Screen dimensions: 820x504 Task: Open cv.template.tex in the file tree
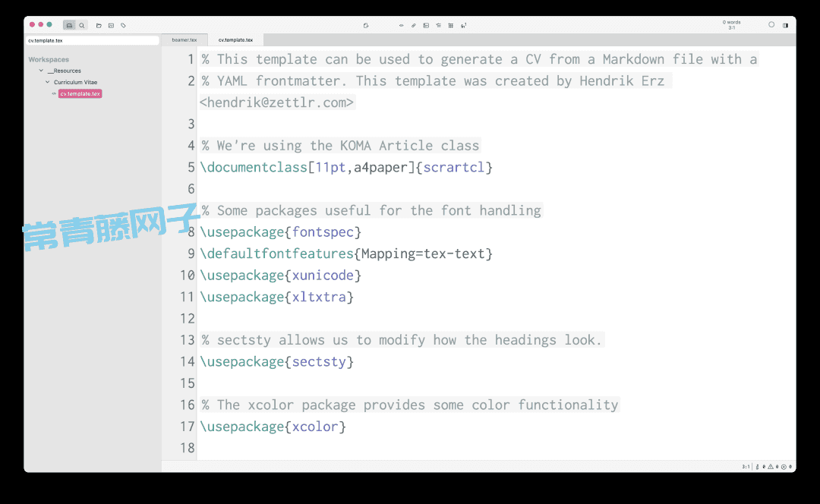(80, 93)
